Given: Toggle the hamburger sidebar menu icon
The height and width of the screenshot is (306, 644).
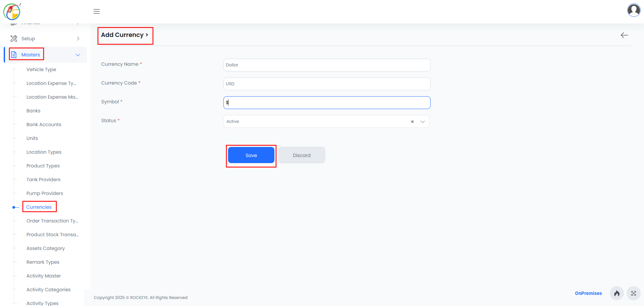Looking at the screenshot, I should [97, 11].
